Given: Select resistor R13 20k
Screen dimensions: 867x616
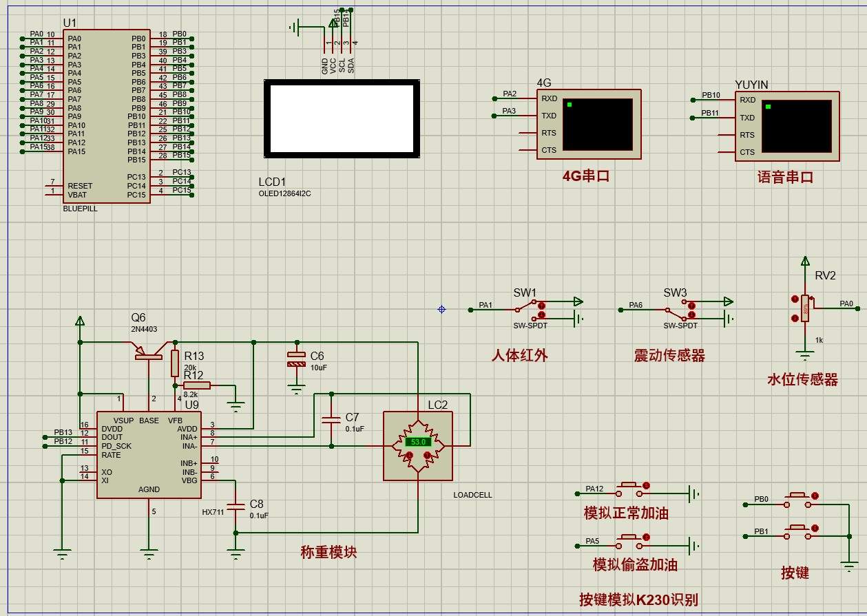Looking at the screenshot, I should pos(174,362).
